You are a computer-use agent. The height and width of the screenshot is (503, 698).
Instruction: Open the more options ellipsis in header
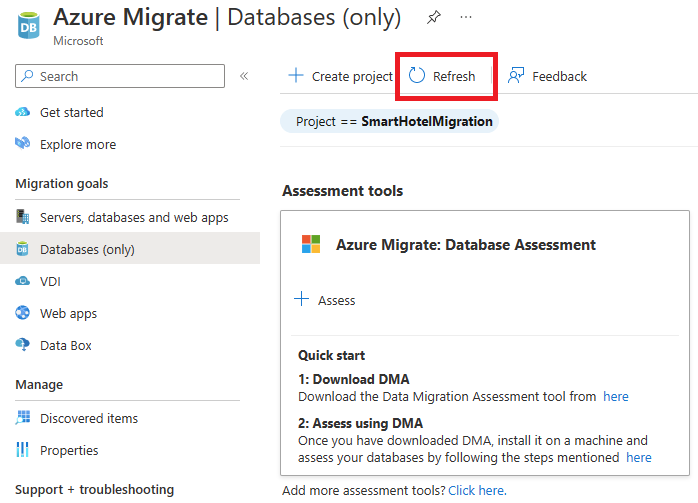(466, 17)
